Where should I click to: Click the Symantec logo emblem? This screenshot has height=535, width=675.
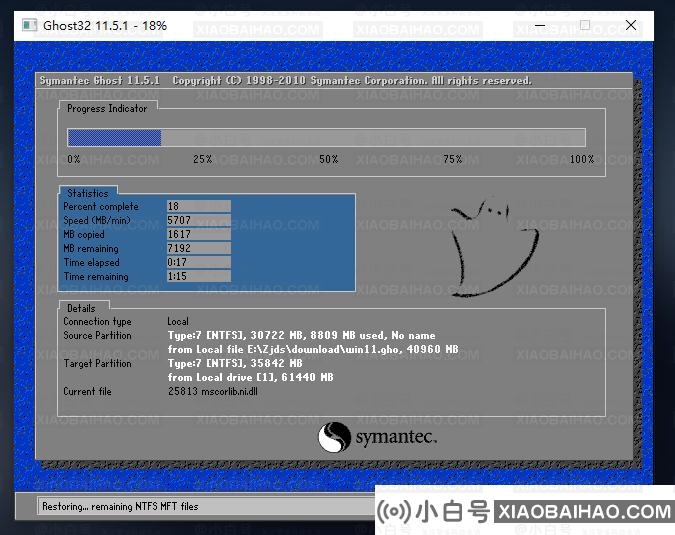pos(334,437)
